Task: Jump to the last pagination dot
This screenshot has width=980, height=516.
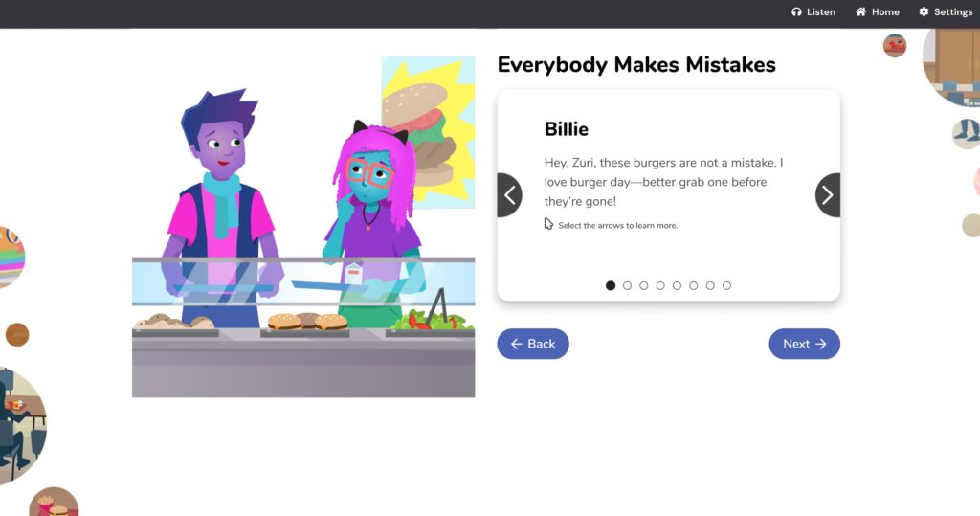Action: tap(726, 286)
